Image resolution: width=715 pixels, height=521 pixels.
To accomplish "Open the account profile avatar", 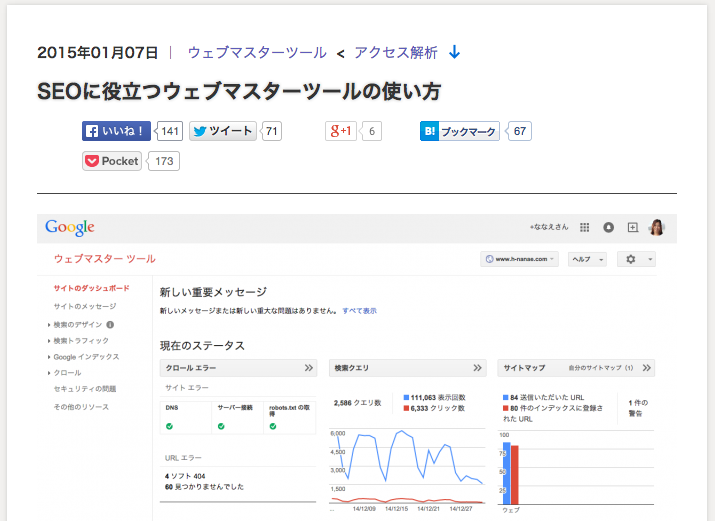I will pos(657,227).
